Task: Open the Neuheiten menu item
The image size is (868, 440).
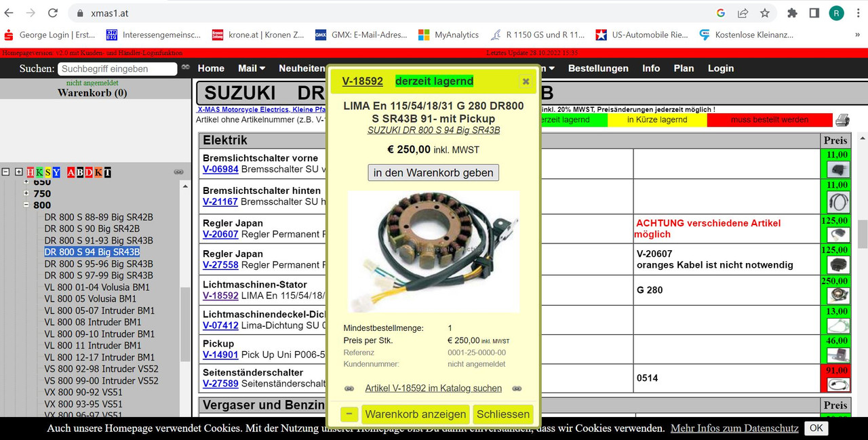Action: 302,68
